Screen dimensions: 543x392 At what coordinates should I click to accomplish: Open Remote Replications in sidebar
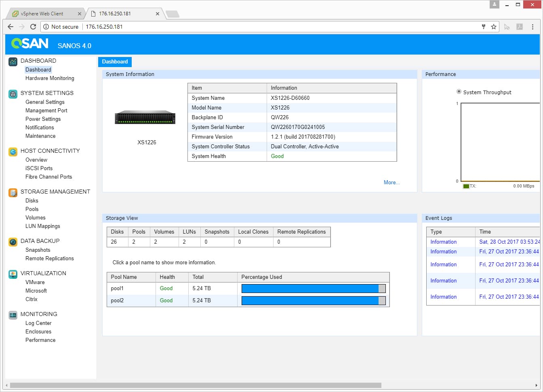(50, 259)
